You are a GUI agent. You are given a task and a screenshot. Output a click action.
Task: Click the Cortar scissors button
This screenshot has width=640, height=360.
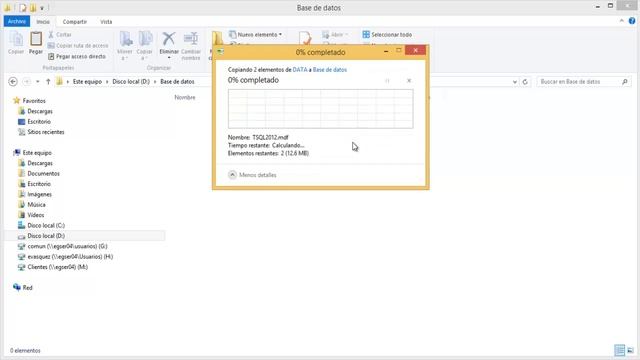(x=60, y=35)
